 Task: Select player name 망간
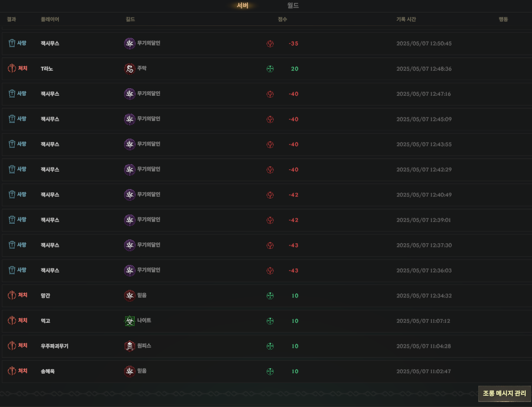tap(45, 296)
